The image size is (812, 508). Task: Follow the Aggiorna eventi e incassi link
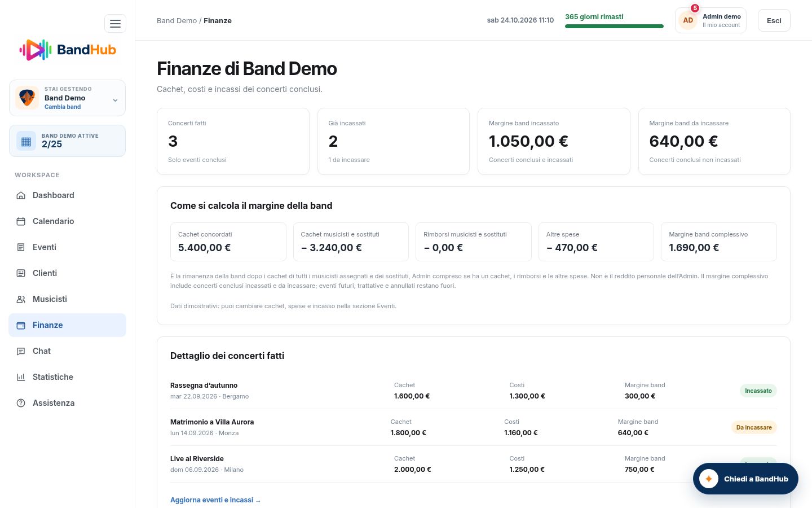[x=215, y=500]
